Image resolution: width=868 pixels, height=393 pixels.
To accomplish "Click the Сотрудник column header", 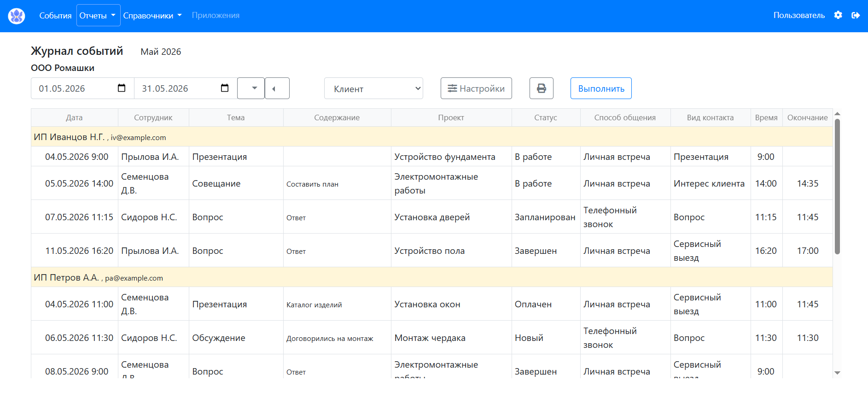I will (153, 117).
